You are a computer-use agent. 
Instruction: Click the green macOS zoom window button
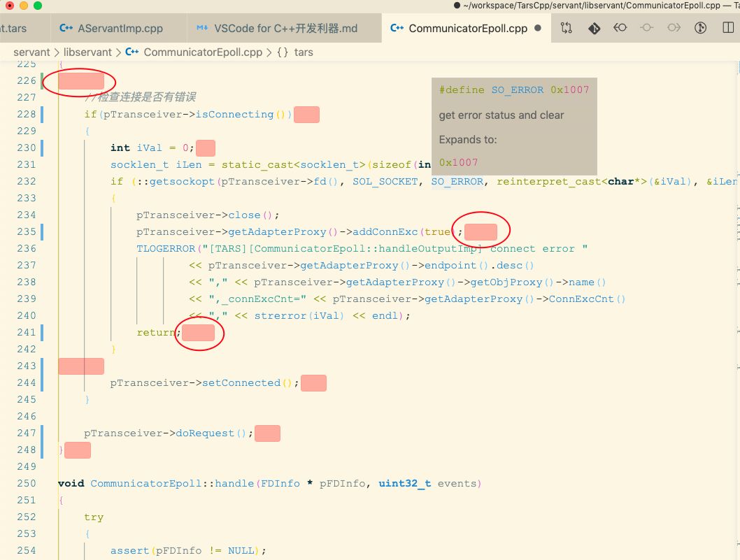[x=38, y=6]
